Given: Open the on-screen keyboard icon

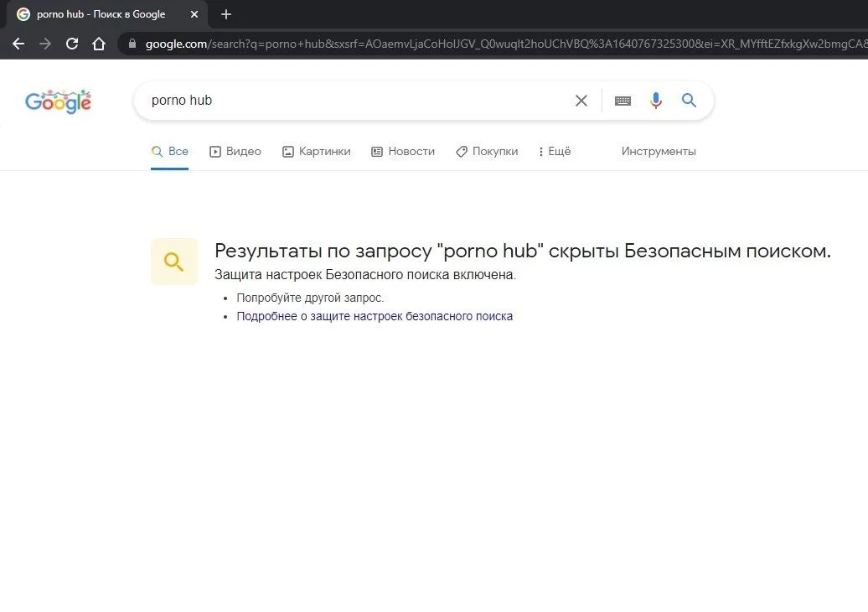Looking at the screenshot, I should [623, 101].
